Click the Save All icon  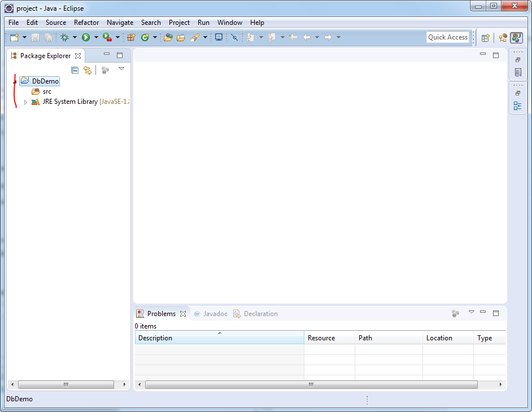[48, 37]
